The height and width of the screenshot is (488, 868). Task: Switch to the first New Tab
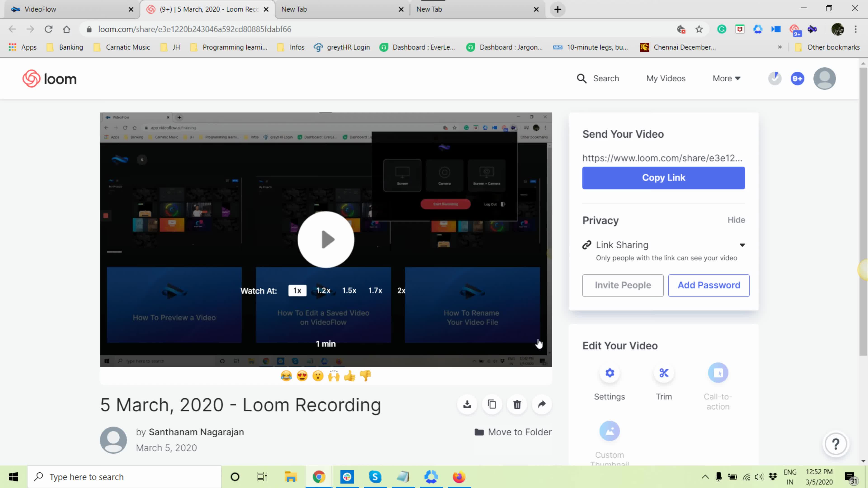[x=342, y=9]
